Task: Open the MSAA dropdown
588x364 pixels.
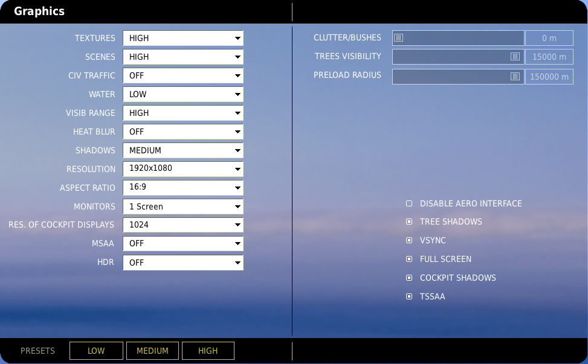Action: tap(183, 243)
